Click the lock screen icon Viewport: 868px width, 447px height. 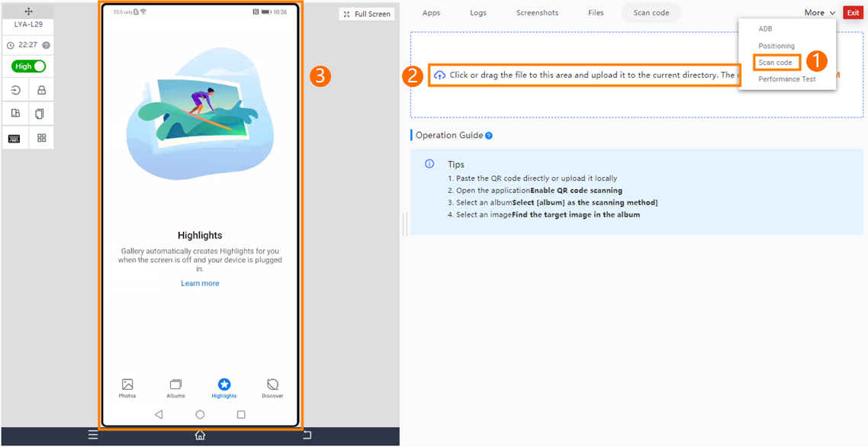click(41, 90)
